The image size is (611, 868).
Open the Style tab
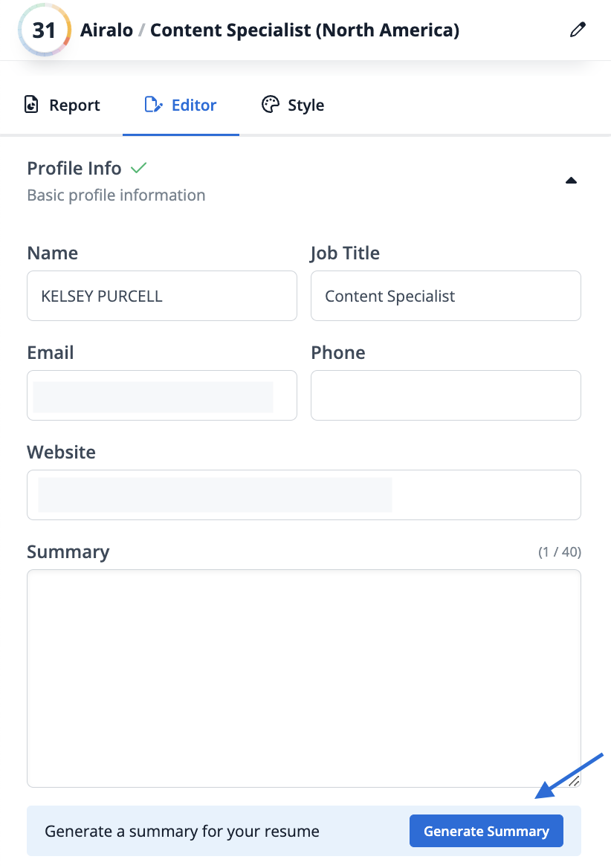pyautogui.click(x=293, y=105)
